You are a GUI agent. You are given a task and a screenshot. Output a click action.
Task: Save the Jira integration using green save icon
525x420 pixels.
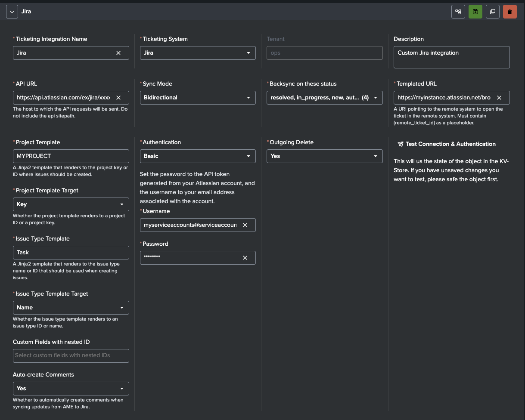(x=475, y=12)
